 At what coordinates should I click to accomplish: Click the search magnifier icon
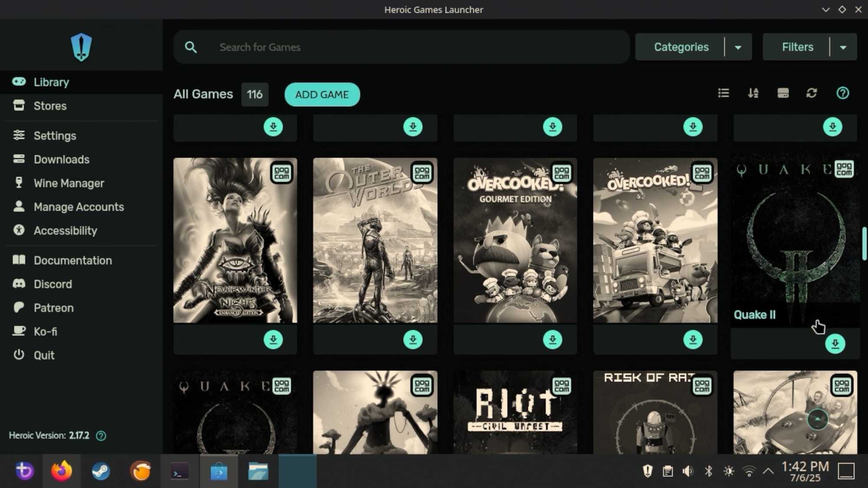(191, 47)
